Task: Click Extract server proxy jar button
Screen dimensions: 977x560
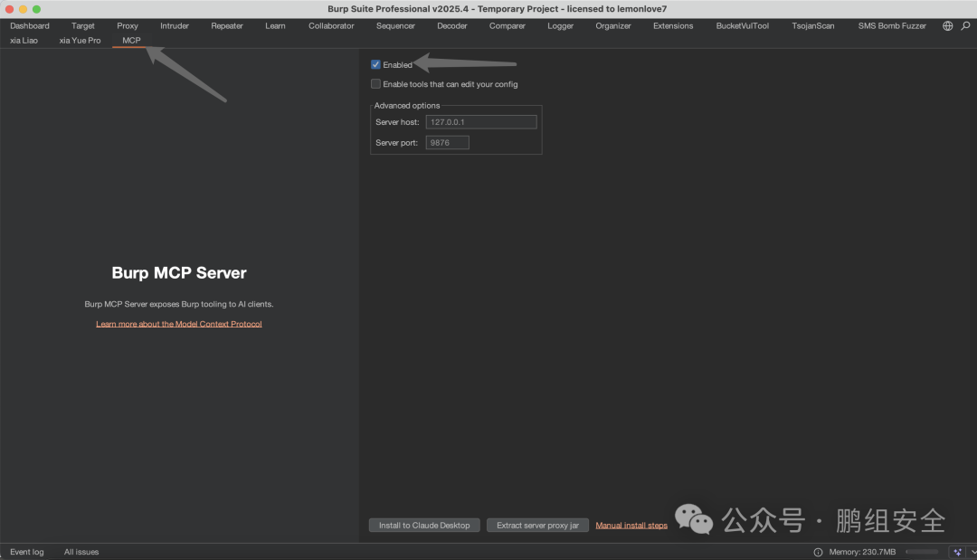Action: [x=537, y=525]
